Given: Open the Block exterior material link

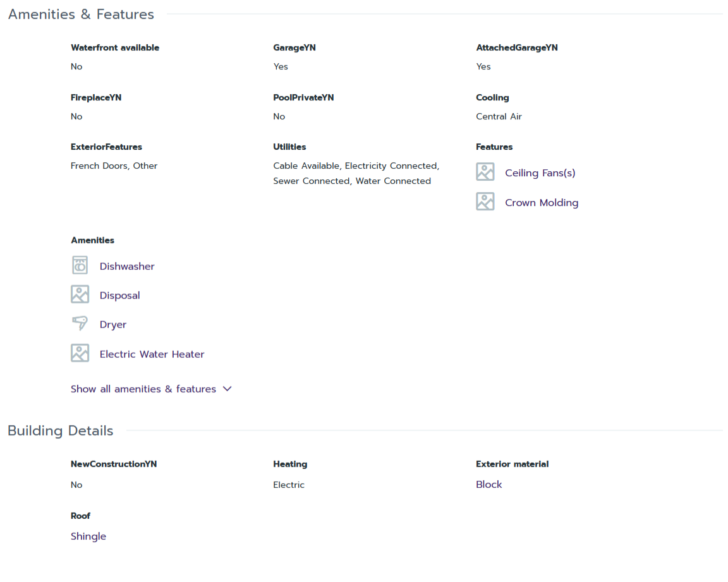Looking at the screenshot, I should tap(489, 485).
